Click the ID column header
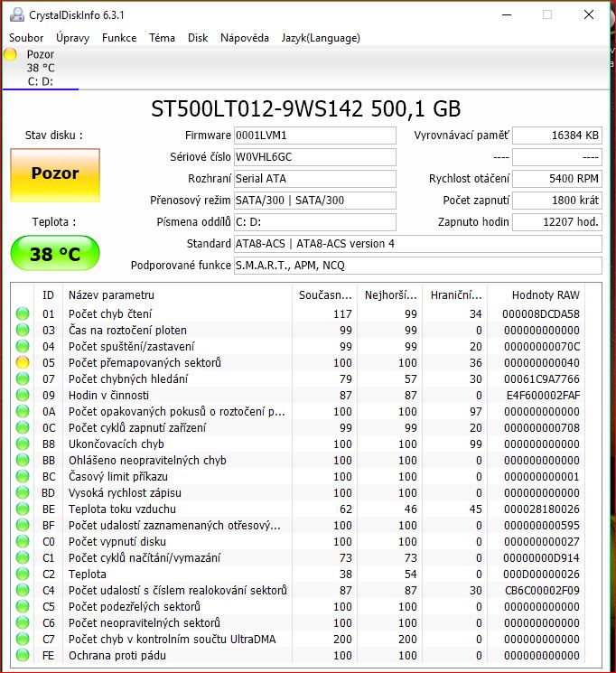Screen dimensions: 616x673 point(48,295)
